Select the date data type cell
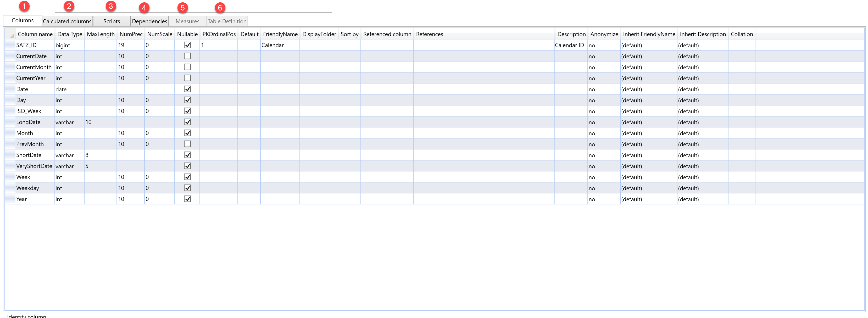 (69, 89)
